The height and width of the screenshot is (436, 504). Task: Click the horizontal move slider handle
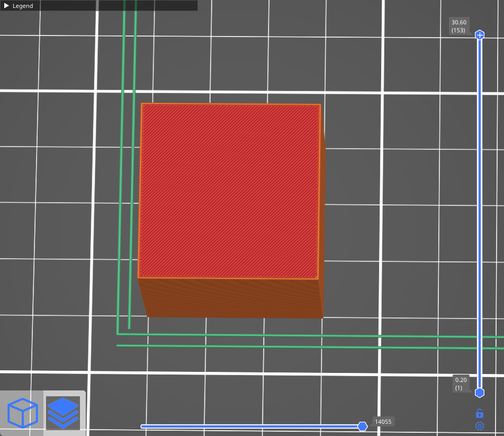(363, 426)
